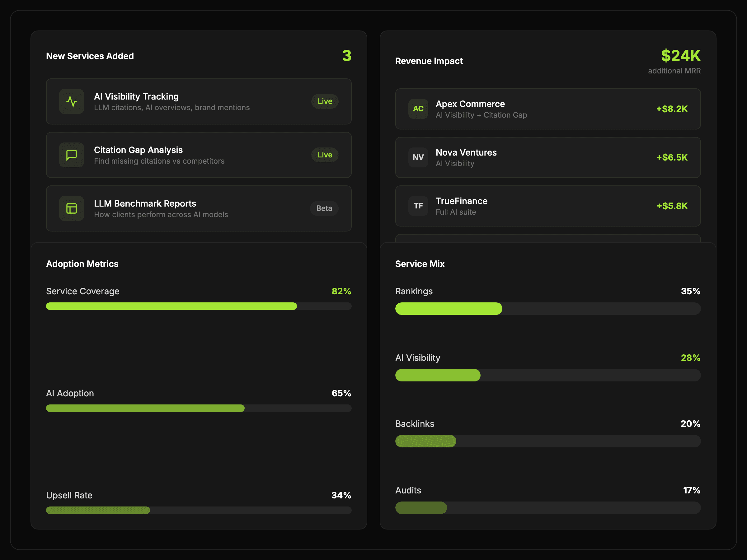The width and height of the screenshot is (747, 560).
Task: Click the Upsell Rate progress bar
Action: 199,510
